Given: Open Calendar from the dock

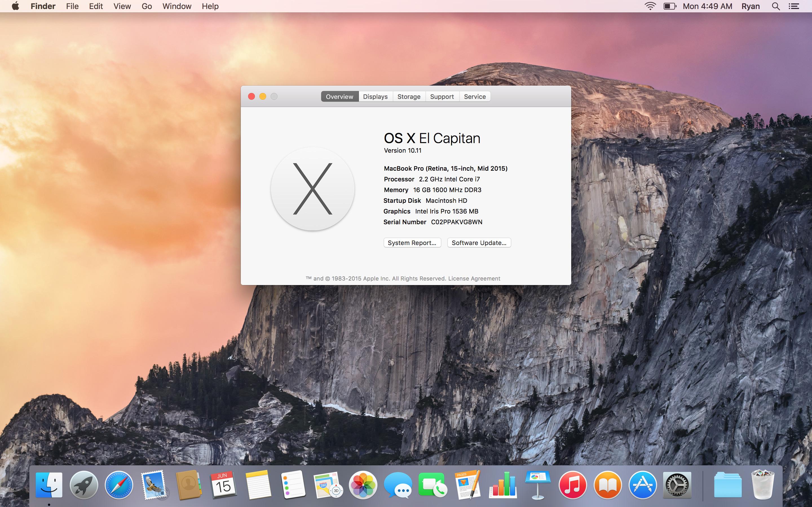Looking at the screenshot, I should pos(222,485).
